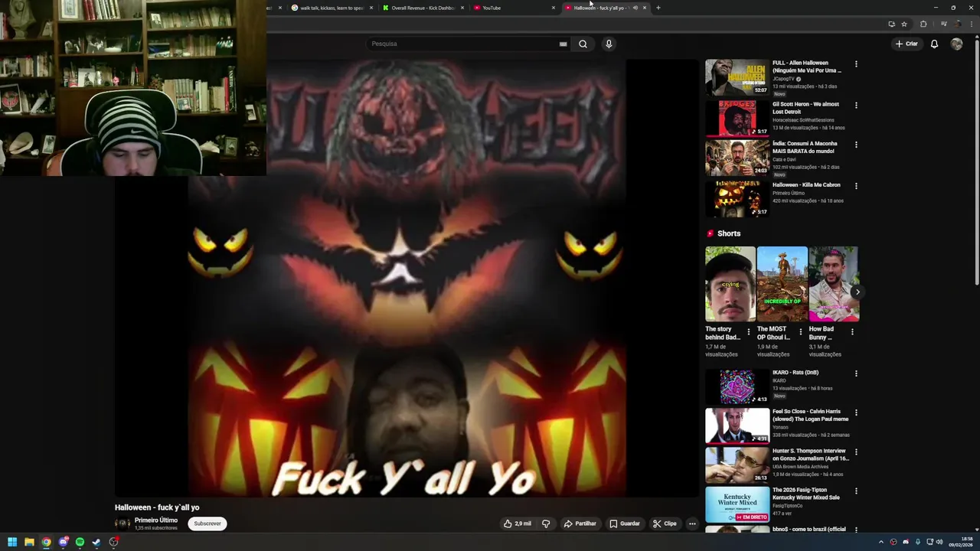This screenshot has height=551, width=980.
Task: Click the video player showing Fuck Y'all Yo
Action: point(407,278)
